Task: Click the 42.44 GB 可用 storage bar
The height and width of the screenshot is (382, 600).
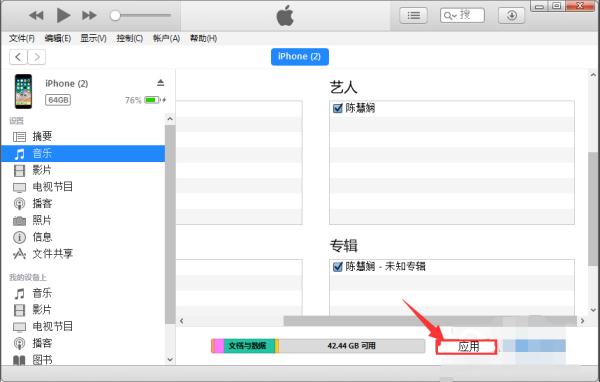Action: [352, 346]
